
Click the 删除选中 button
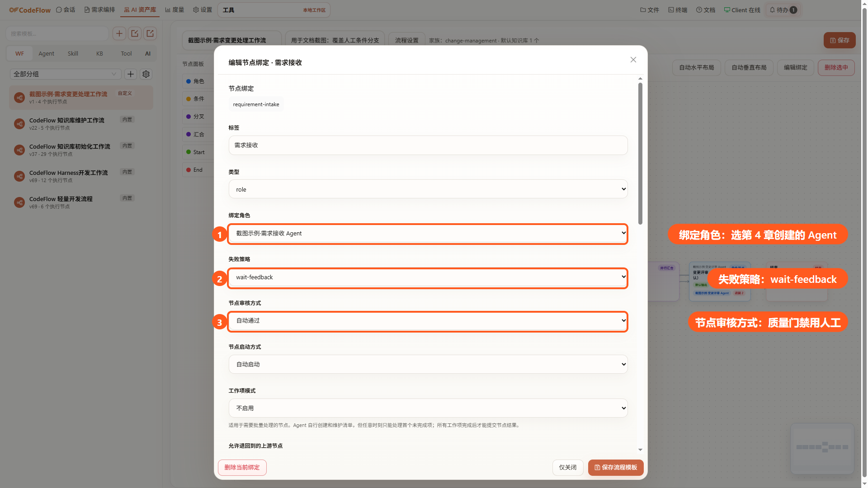[836, 68]
